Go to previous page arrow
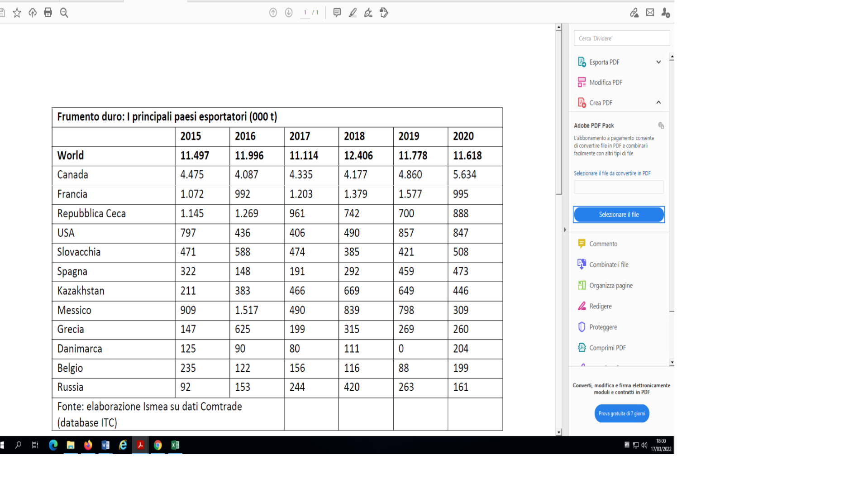The image size is (868, 489). point(273,13)
